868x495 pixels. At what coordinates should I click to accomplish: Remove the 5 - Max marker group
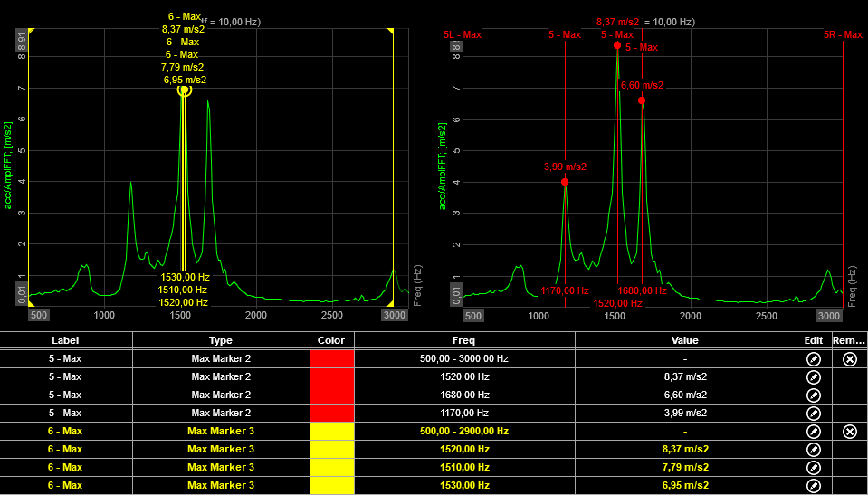[x=850, y=359]
